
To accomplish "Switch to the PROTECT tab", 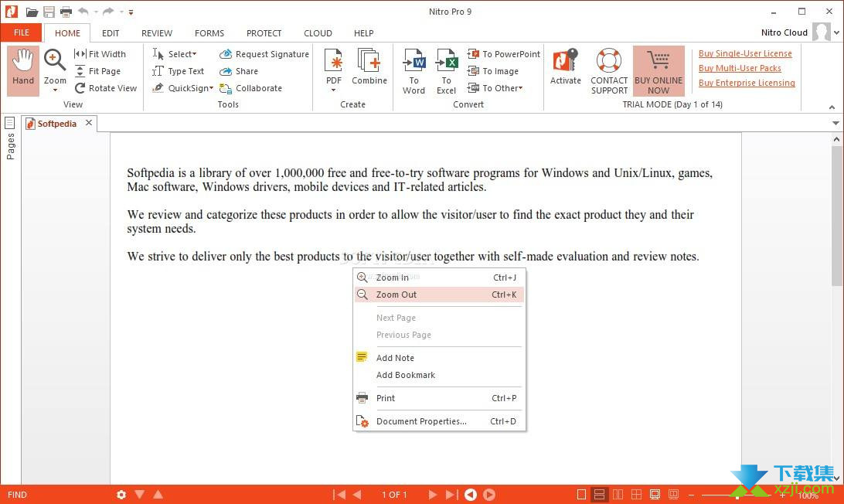I will coord(264,32).
